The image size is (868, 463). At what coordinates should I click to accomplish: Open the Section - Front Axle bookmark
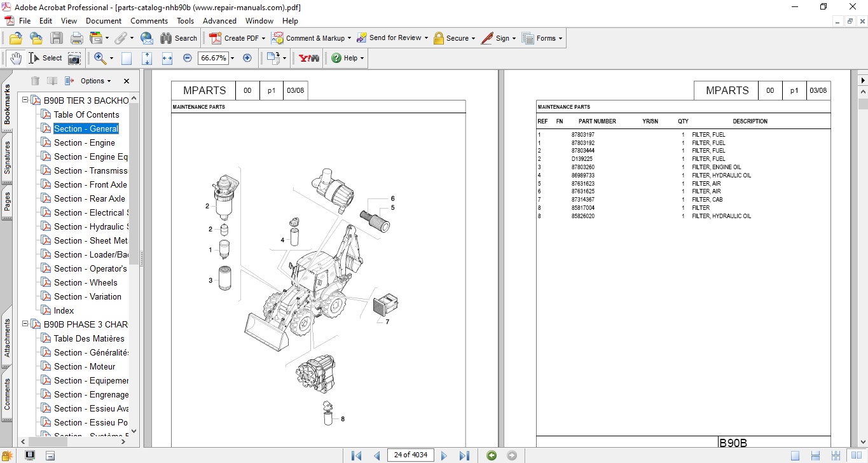(90, 184)
